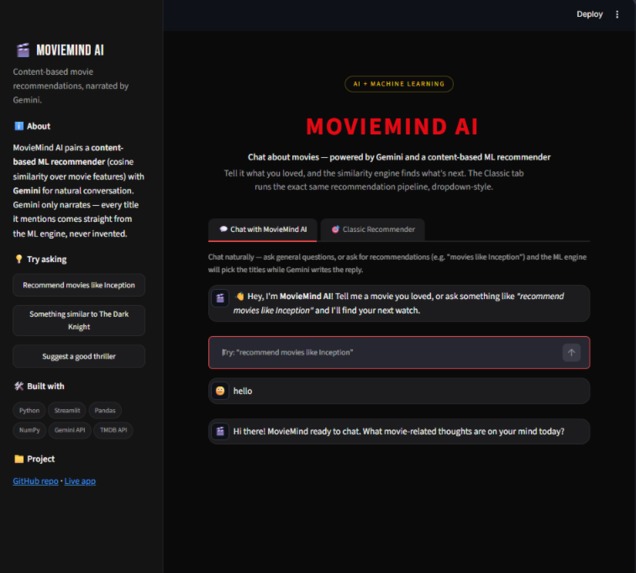Click the hello user message
The height and width of the screenshot is (573, 636).
pyautogui.click(x=243, y=391)
